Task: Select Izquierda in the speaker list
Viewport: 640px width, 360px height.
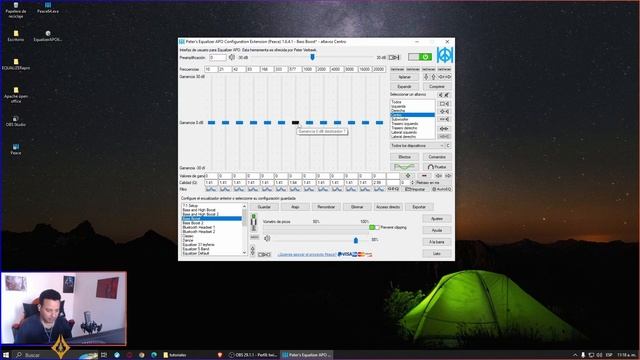Action: click(x=412, y=106)
